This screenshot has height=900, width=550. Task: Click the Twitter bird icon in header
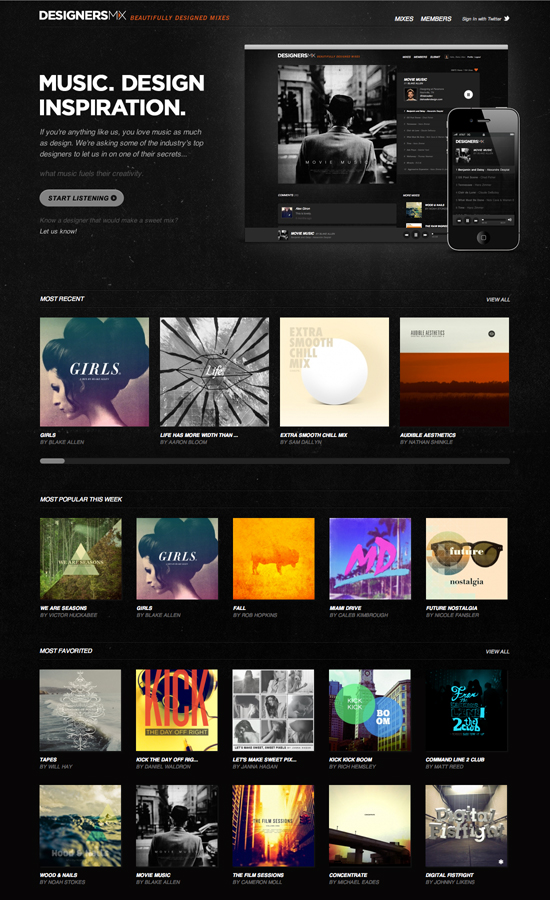pos(507,18)
